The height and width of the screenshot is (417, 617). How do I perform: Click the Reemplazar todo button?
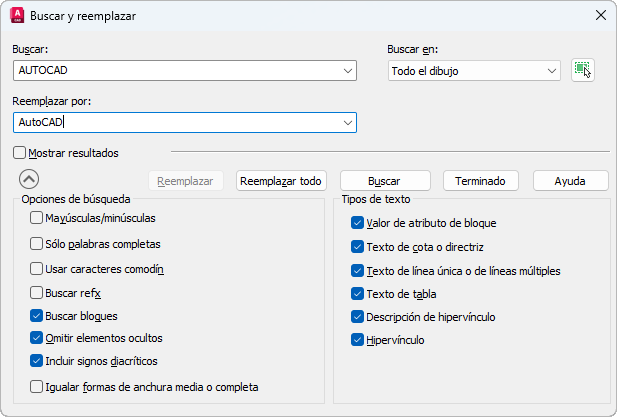click(x=282, y=181)
